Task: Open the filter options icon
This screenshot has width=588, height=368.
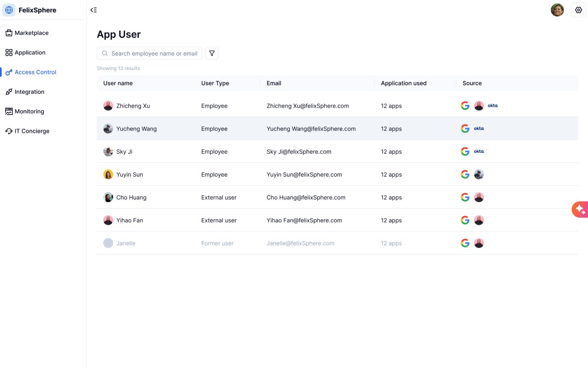Action: 212,53
